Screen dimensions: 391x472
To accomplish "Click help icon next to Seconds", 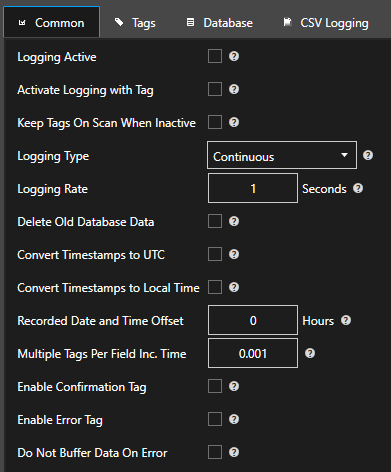I will [x=358, y=188].
